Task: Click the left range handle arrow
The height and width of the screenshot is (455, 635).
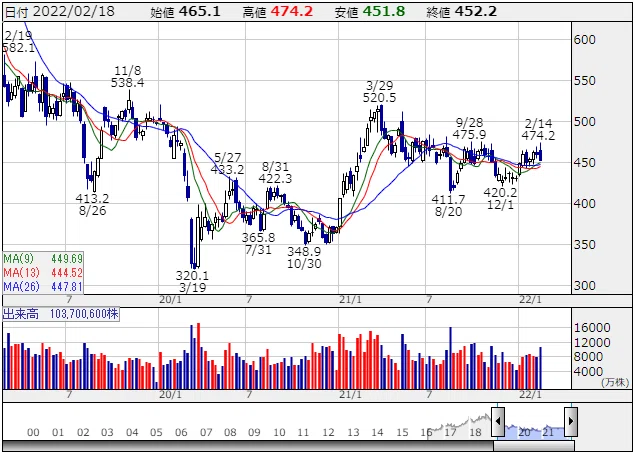Action: 497,421
